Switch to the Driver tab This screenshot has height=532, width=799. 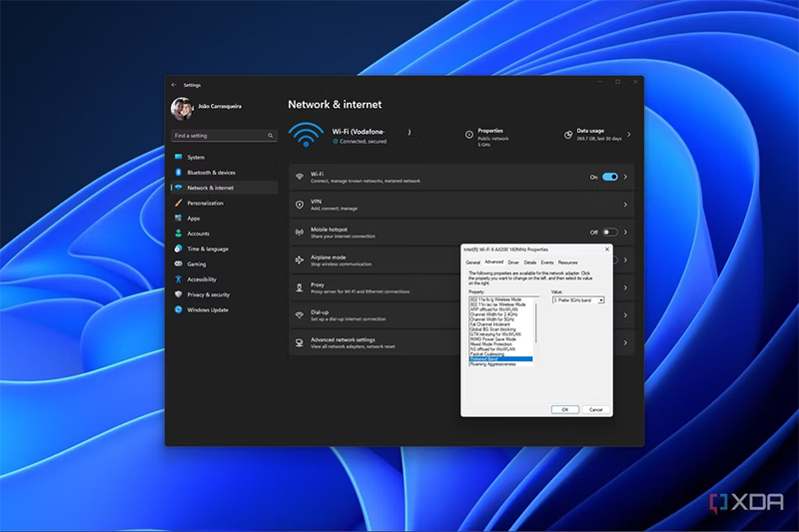pos(513,263)
